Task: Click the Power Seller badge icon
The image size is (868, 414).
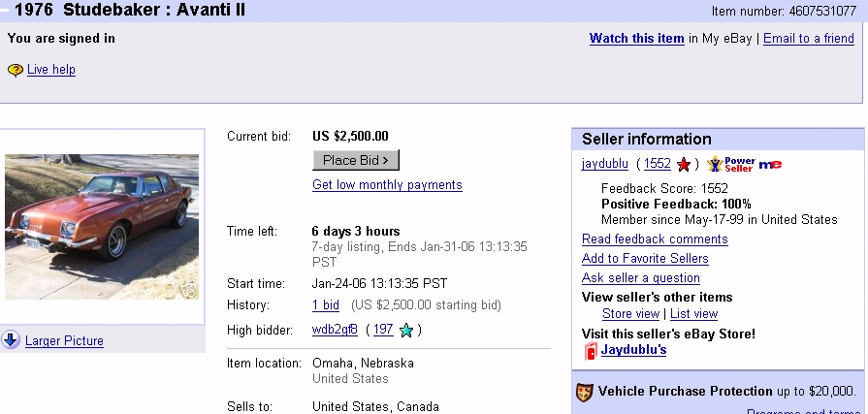Action: 730,164
